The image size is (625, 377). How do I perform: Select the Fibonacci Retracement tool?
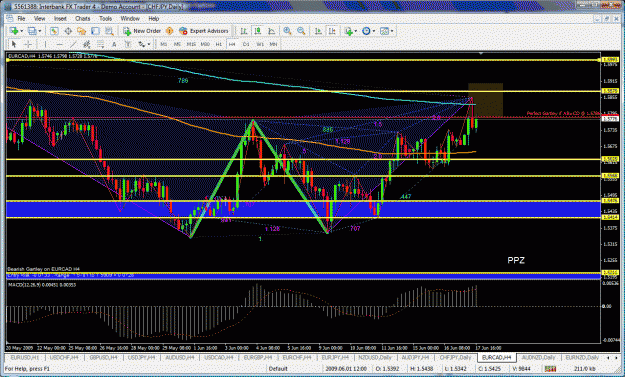click(x=100, y=44)
